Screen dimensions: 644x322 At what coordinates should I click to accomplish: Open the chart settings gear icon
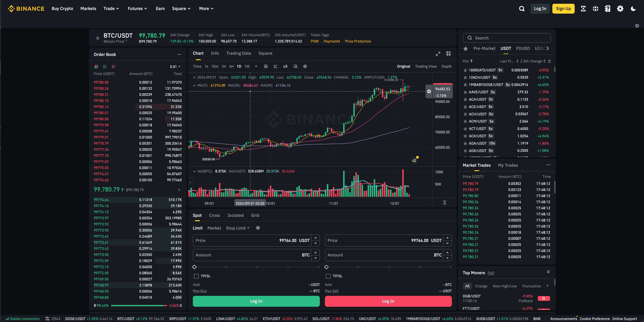(305, 66)
